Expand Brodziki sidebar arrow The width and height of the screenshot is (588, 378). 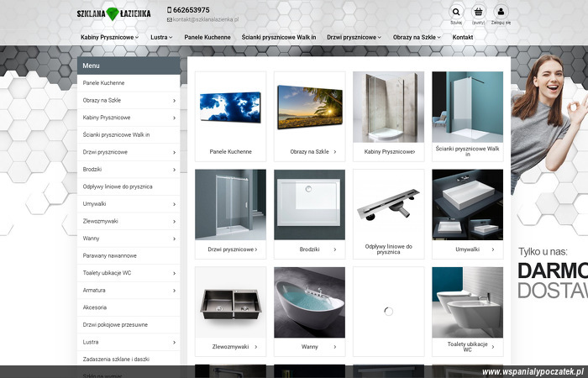coord(174,170)
